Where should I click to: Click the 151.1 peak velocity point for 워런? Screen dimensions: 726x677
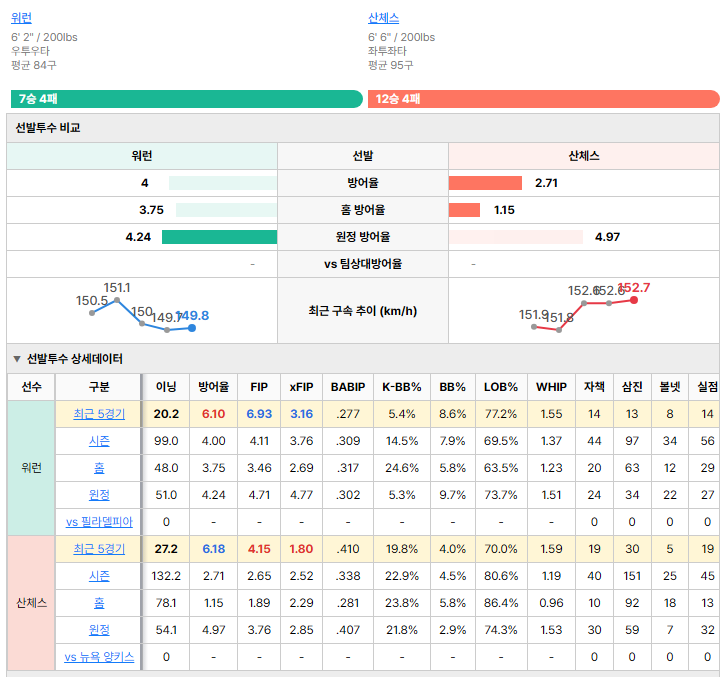pyautogui.click(x=117, y=300)
